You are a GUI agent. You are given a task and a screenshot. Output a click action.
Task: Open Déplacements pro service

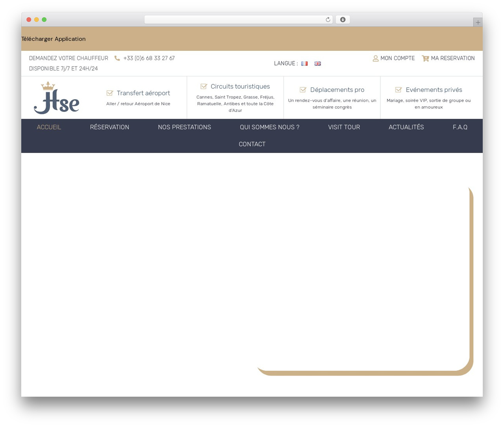click(x=337, y=90)
